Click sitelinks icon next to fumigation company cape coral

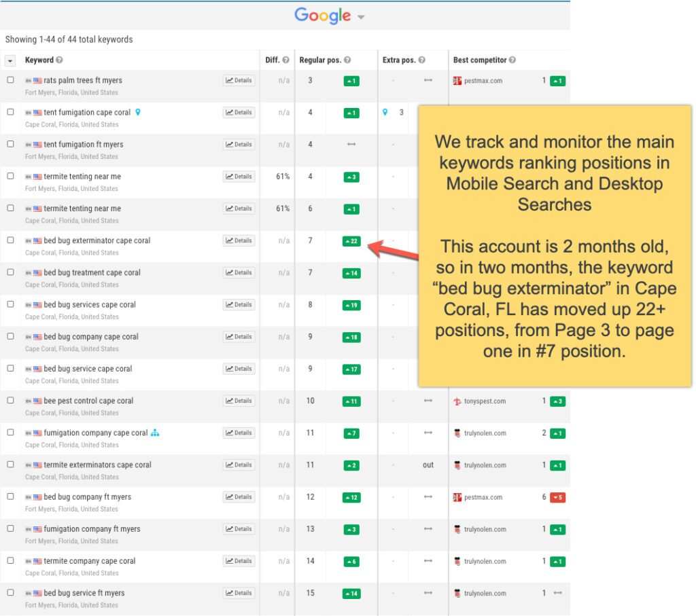tap(155, 433)
